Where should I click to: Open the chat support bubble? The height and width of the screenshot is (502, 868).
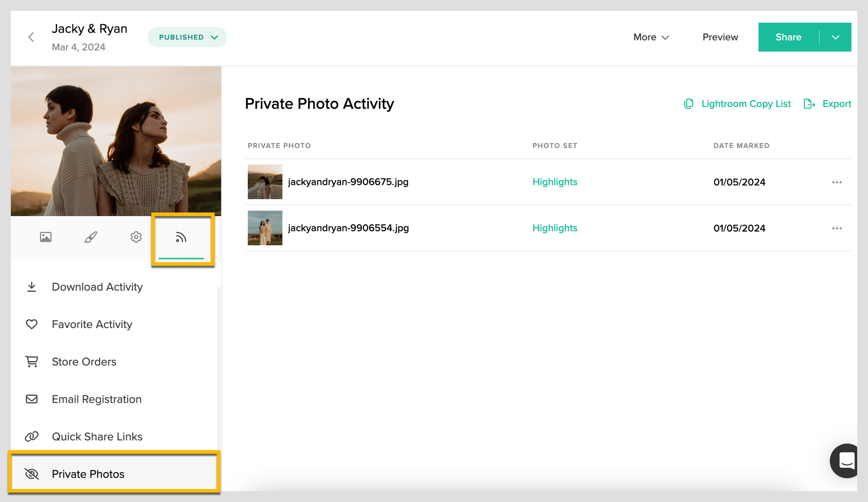(844, 461)
